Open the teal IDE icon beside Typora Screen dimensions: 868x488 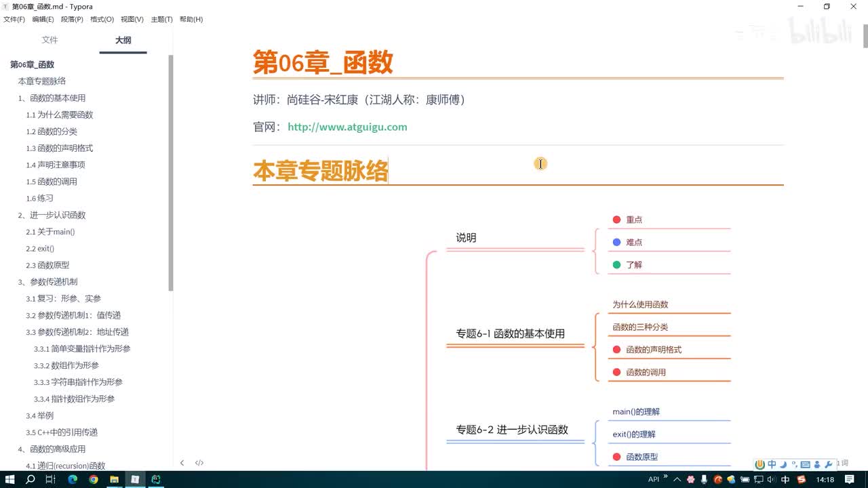point(156,479)
